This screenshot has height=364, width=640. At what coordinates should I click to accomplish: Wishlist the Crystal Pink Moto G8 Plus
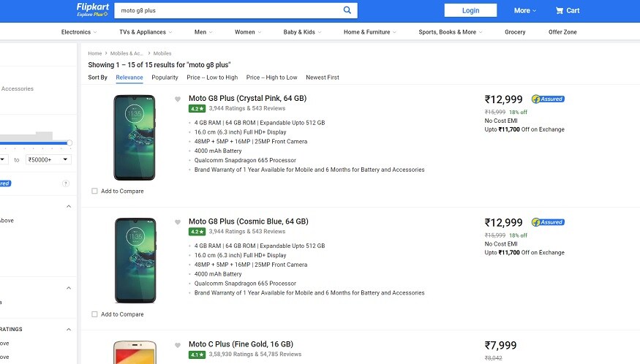[x=178, y=99]
